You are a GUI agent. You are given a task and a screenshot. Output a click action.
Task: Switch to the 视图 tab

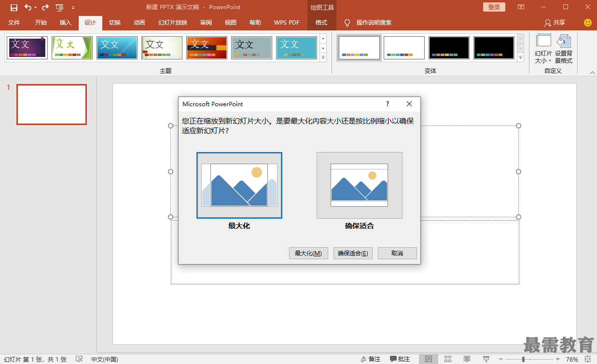pyautogui.click(x=231, y=23)
